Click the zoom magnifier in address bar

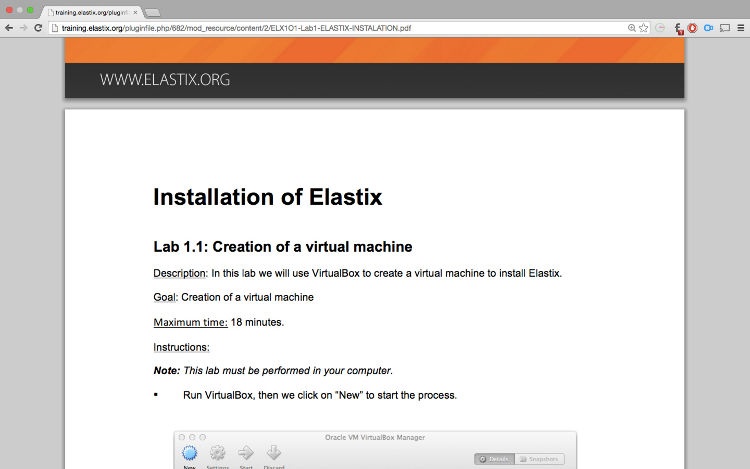[631, 27]
